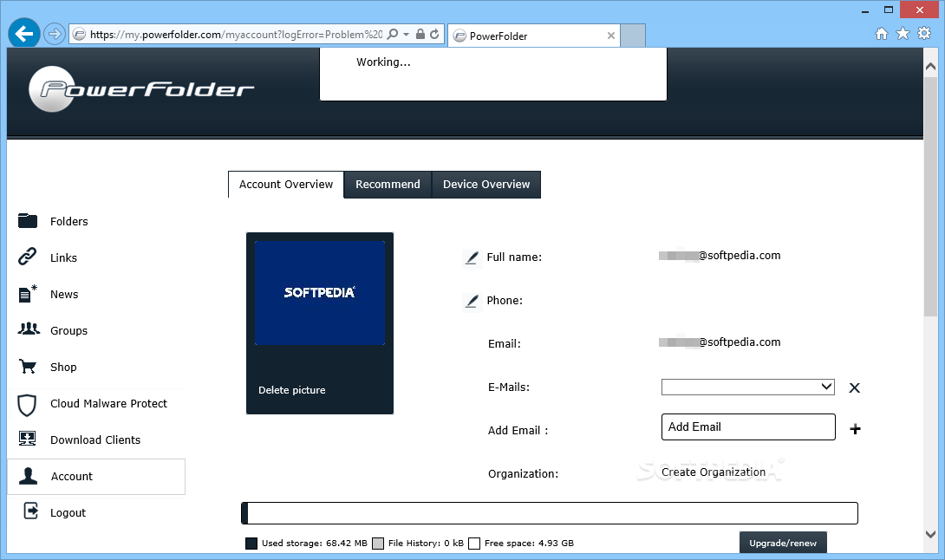Click the Add Email input field

tap(748, 427)
